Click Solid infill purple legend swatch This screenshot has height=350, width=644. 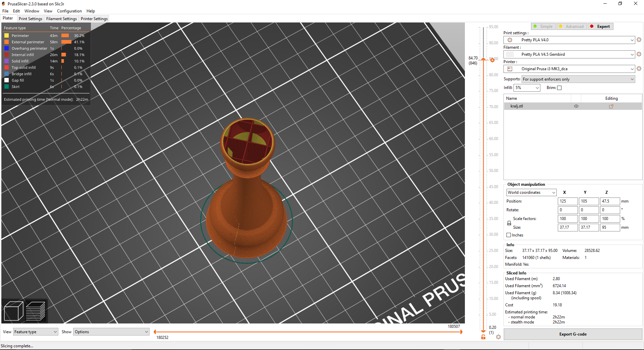point(6,61)
